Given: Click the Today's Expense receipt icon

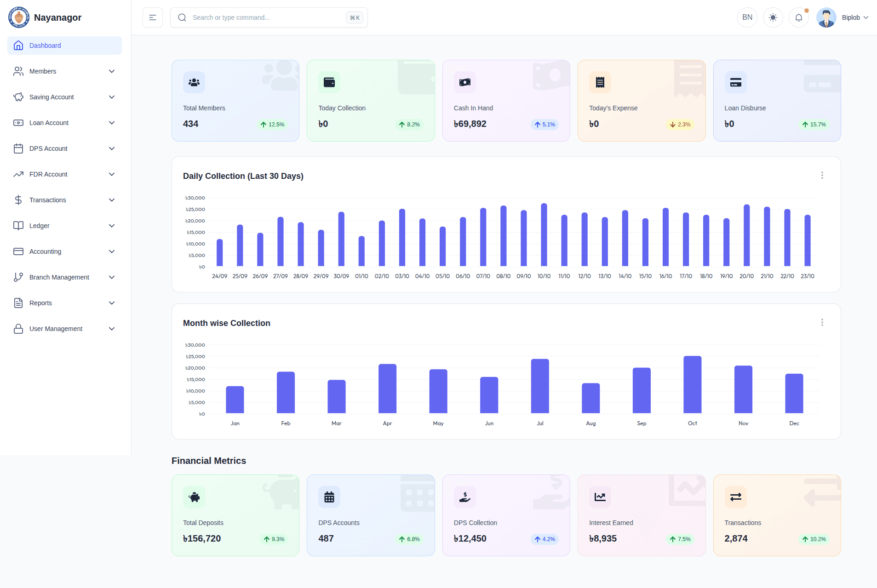Looking at the screenshot, I should (600, 82).
